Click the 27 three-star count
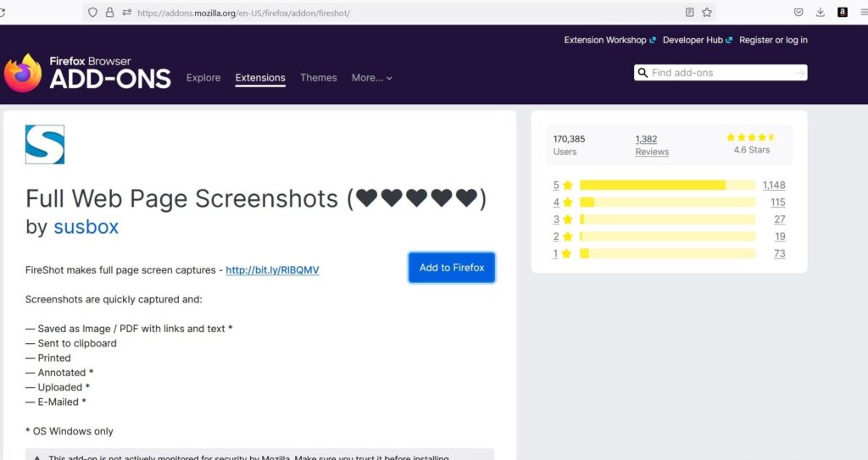The image size is (868, 460). click(780, 219)
